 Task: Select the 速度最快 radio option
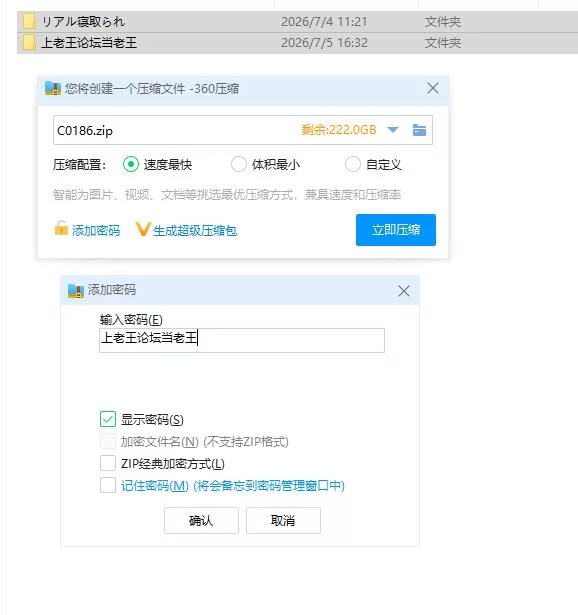point(131,164)
